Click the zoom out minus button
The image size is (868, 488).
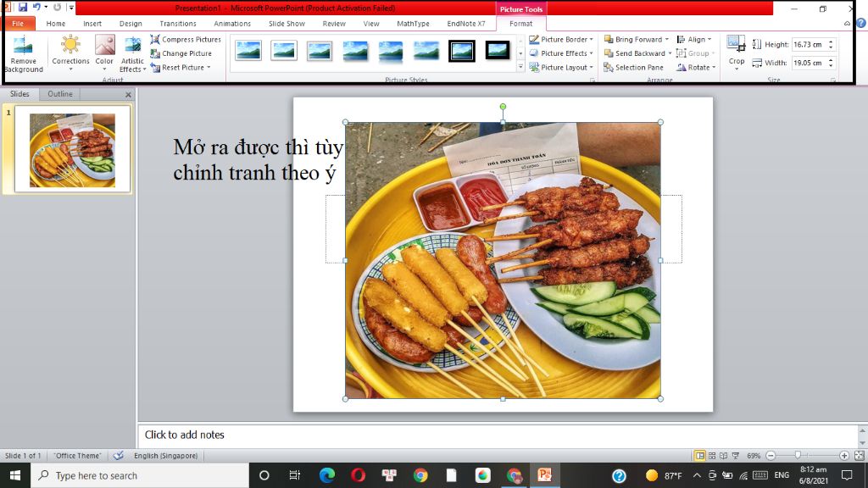pyautogui.click(x=771, y=455)
